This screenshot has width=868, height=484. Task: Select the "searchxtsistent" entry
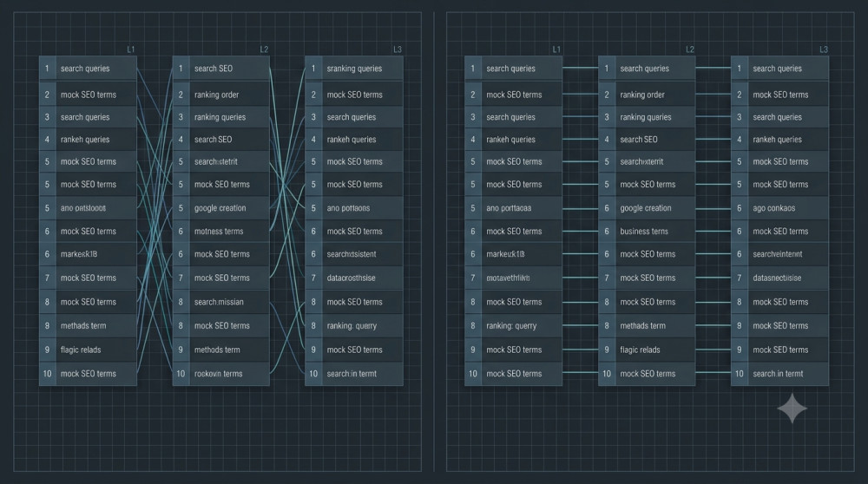pyautogui.click(x=354, y=254)
